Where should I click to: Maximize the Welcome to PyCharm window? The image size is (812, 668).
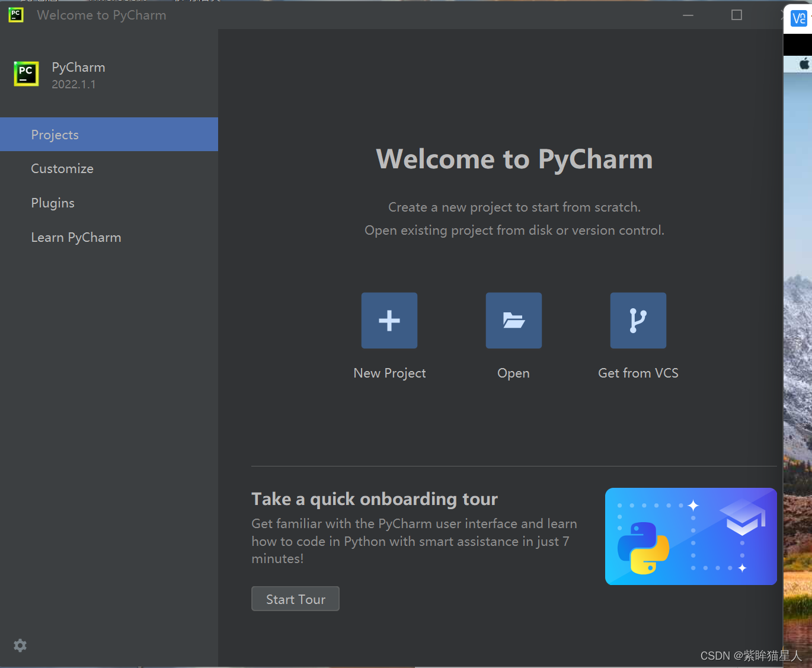(737, 15)
